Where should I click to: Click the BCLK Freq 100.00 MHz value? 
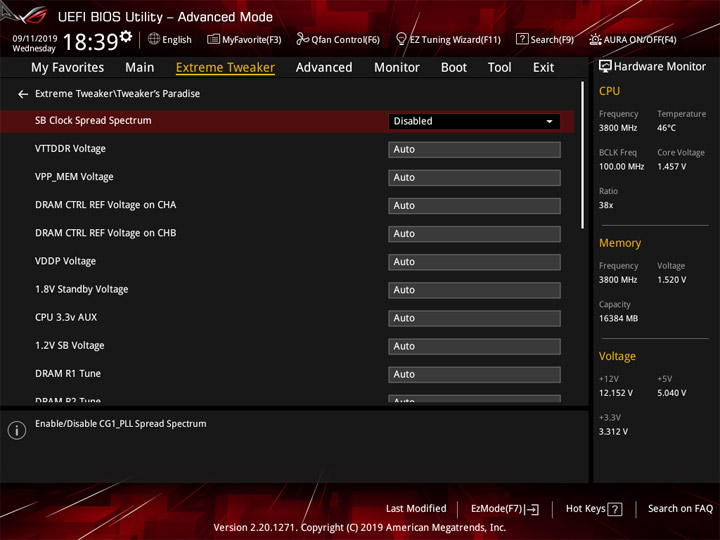621,167
